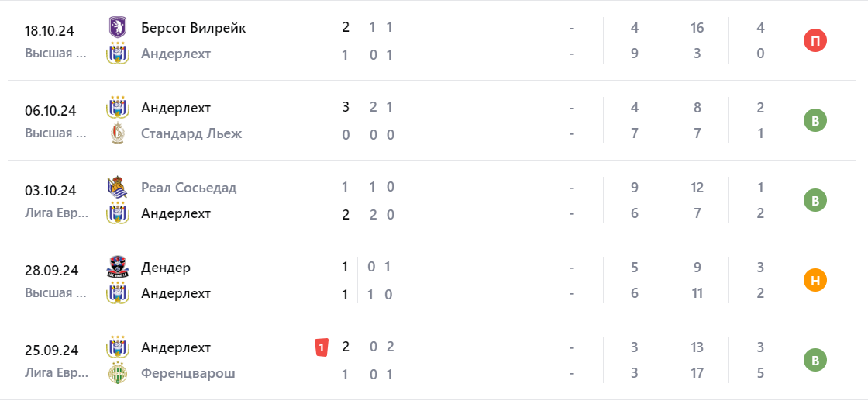The height and width of the screenshot is (401, 868).
Task: Click the "Высшая ..." league label under 28.09.24
Action: [x=56, y=293]
